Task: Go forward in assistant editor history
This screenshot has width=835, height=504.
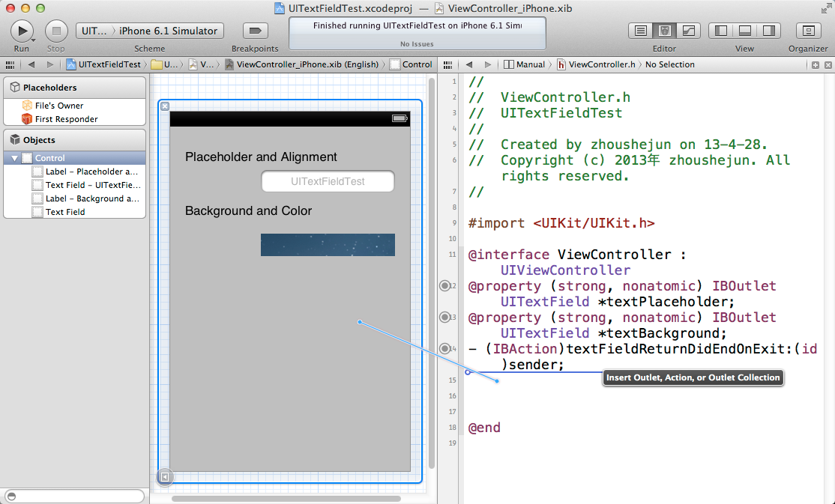Action: 488,65
